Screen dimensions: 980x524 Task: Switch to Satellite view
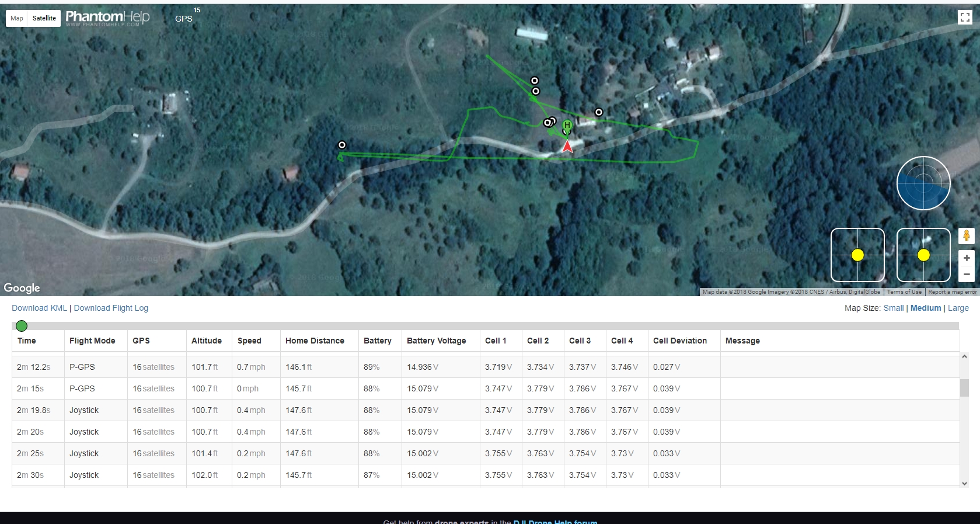coord(44,18)
